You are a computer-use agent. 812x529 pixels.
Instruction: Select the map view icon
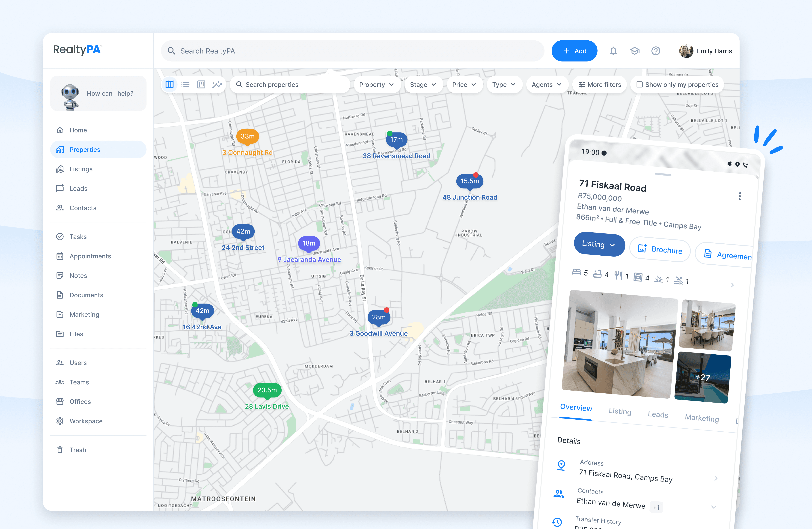coord(170,84)
